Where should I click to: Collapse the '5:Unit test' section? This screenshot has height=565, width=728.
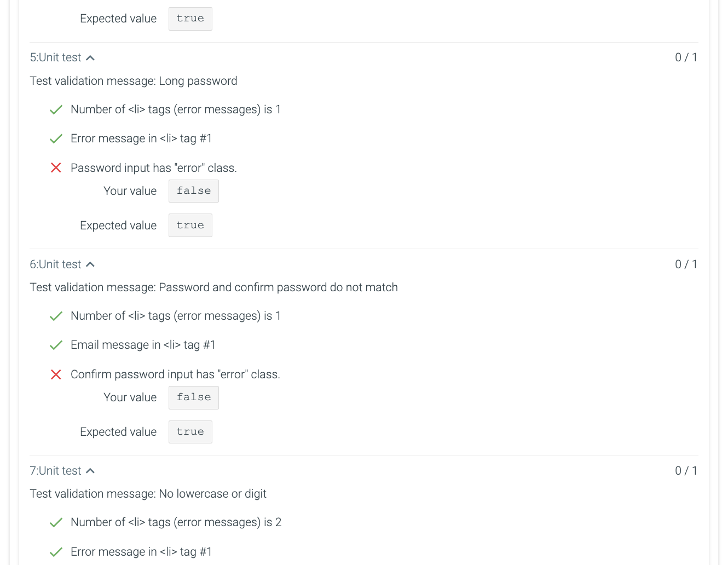coord(91,57)
